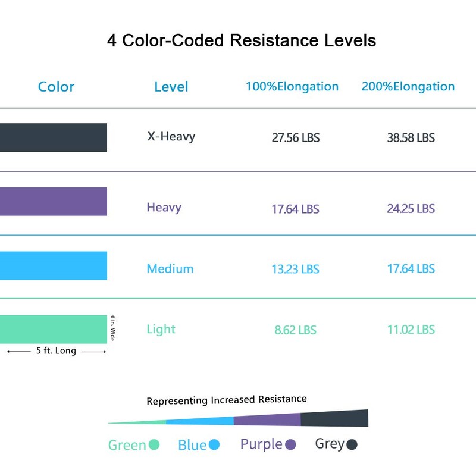Select the blue Medium band swatch

click(x=54, y=265)
